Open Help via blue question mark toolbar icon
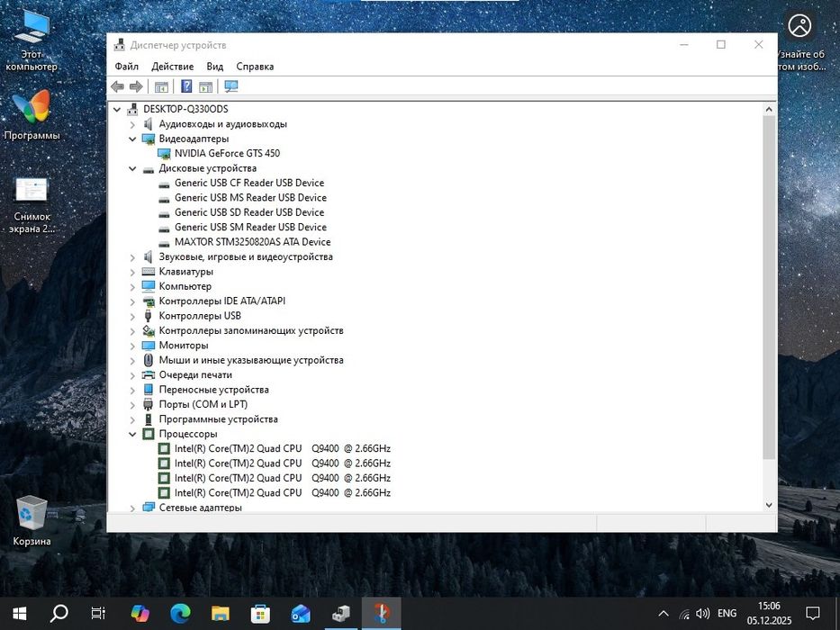 click(185, 86)
